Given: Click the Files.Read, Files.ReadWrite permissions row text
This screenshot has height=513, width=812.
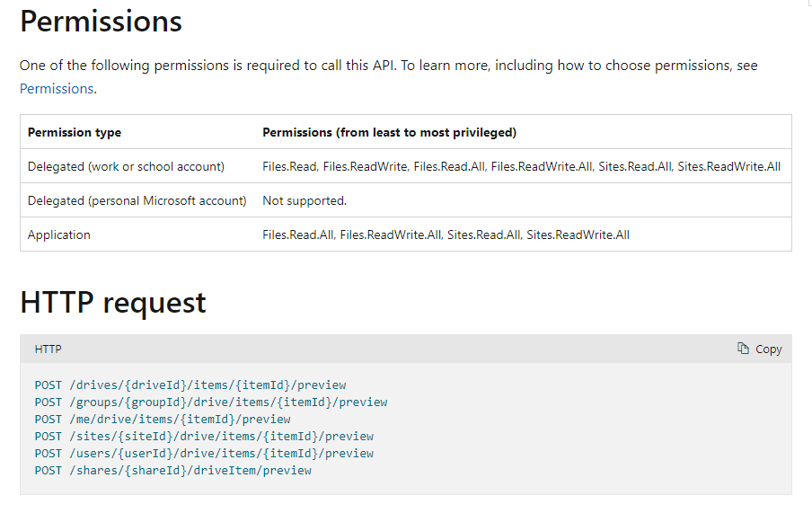Looking at the screenshot, I should [521, 166].
